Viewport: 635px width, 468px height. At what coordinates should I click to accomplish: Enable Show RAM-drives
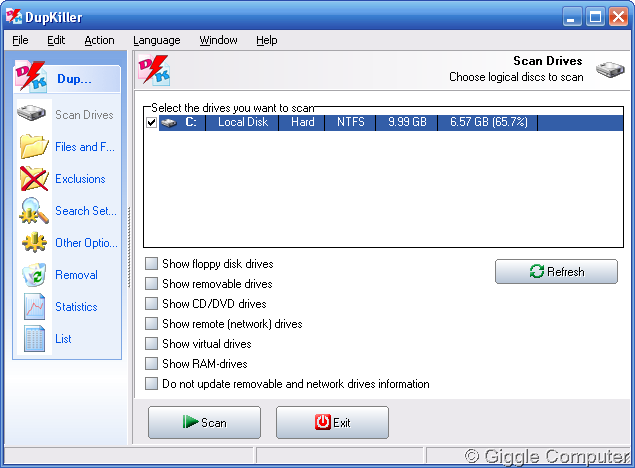click(151, 363)
